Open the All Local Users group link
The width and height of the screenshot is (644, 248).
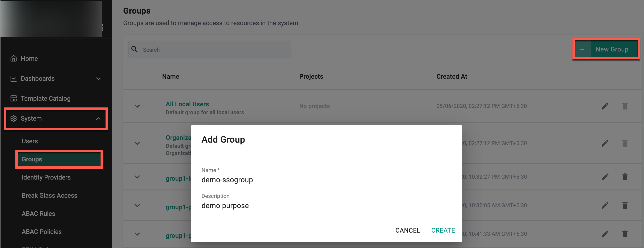click(187, 104)
